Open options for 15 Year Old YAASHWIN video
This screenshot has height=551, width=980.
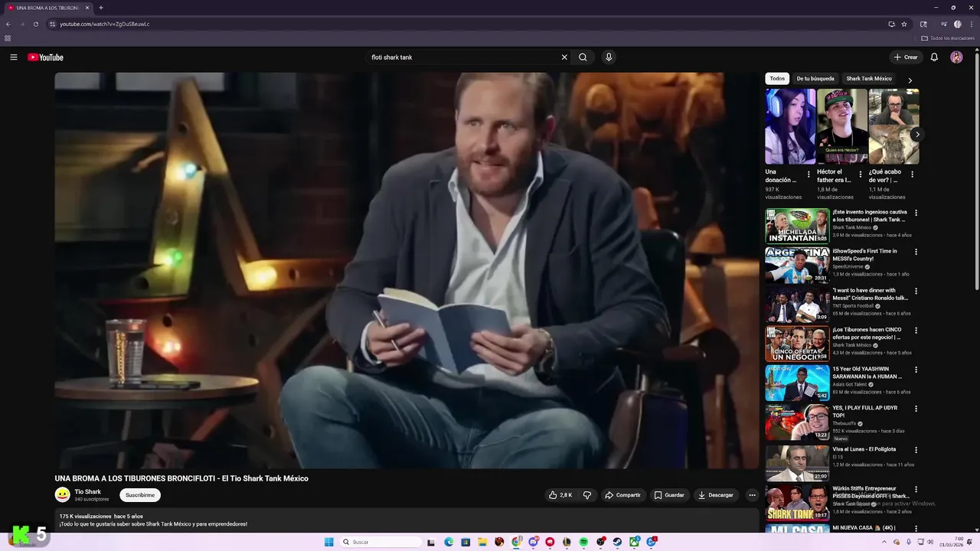click(x=916, y=370)
